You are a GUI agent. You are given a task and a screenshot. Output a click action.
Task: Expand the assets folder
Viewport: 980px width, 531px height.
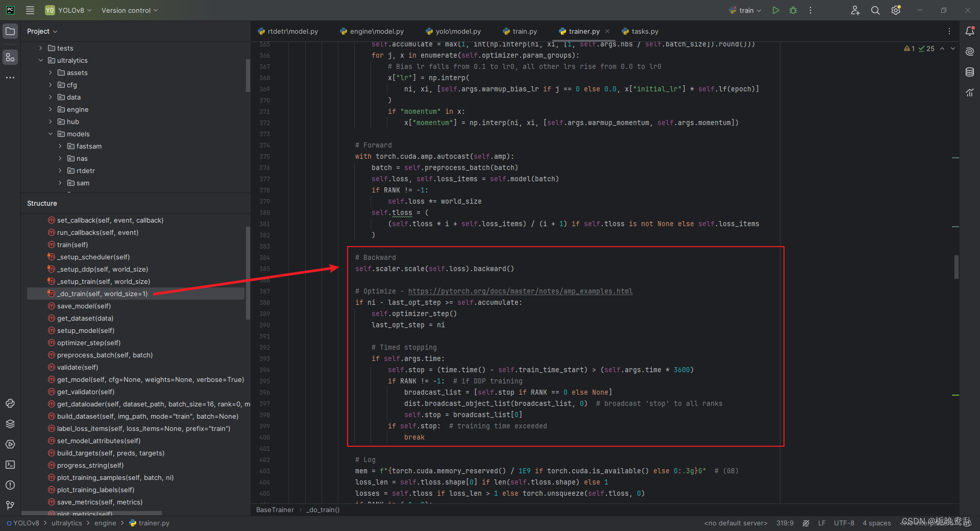(x=51, y=73)
